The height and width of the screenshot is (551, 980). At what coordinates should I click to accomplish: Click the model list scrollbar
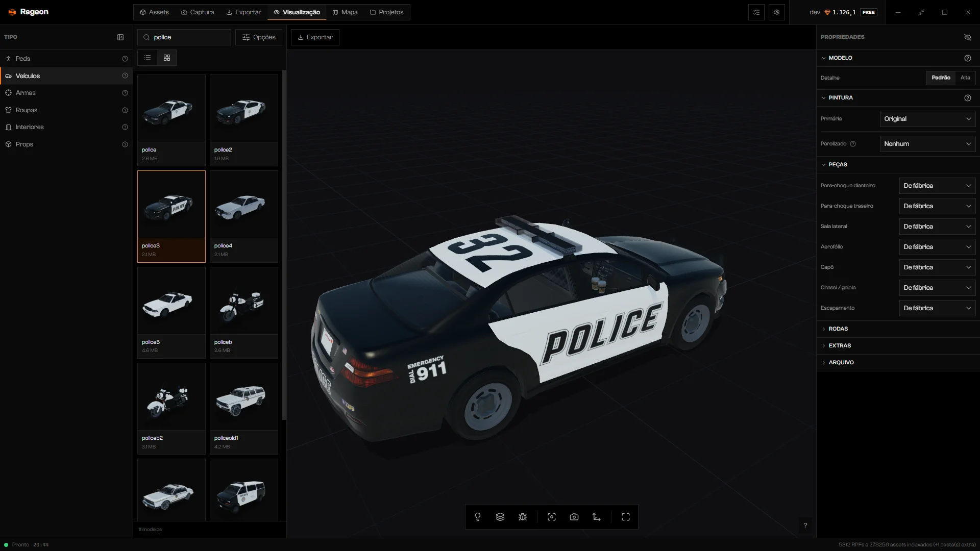pos(284,245)
